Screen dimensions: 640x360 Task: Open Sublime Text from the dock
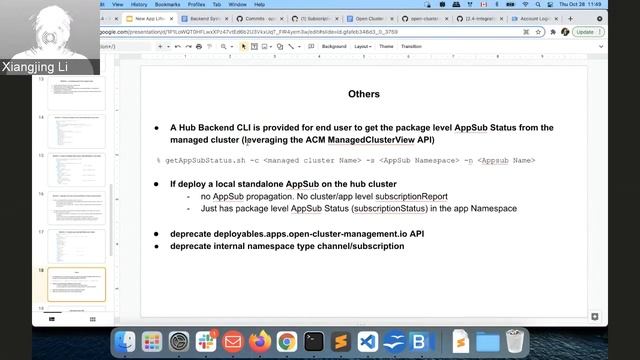[341, 341]
